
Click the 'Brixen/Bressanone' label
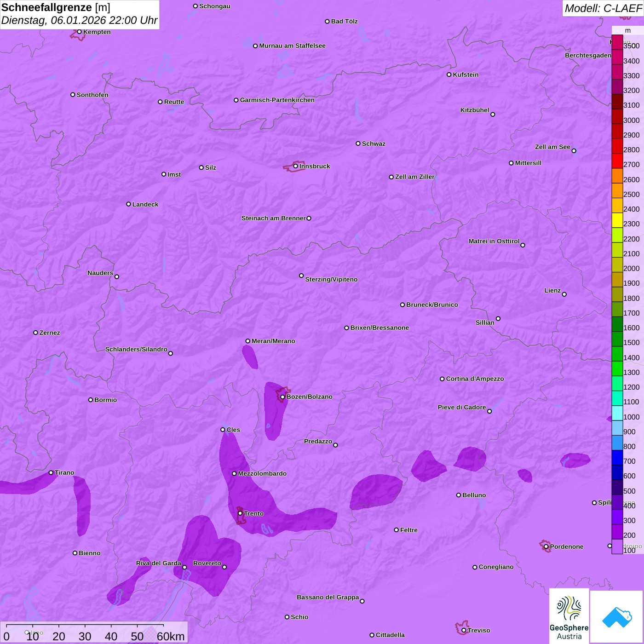click(x=379, y=328)
